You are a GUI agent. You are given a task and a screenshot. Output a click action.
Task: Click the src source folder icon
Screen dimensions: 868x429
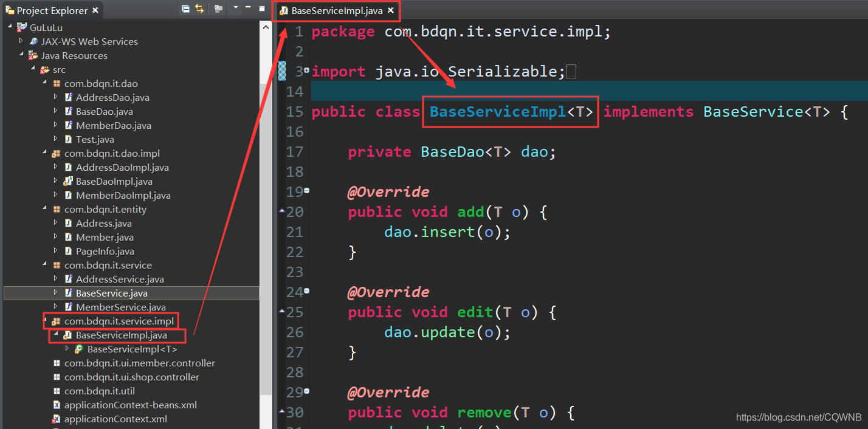pyautogui.click(x=45, y=69)
